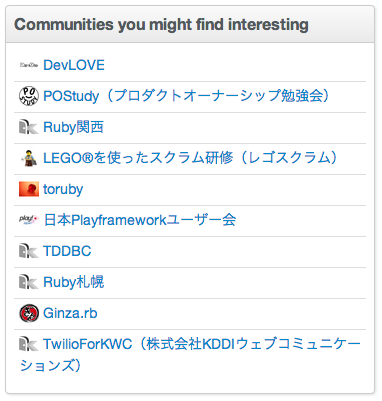Screen dimensions: 382x401
Task: Open the LEGO®を使ったスクラム研修 link
Action: click(x=191, y=158)
